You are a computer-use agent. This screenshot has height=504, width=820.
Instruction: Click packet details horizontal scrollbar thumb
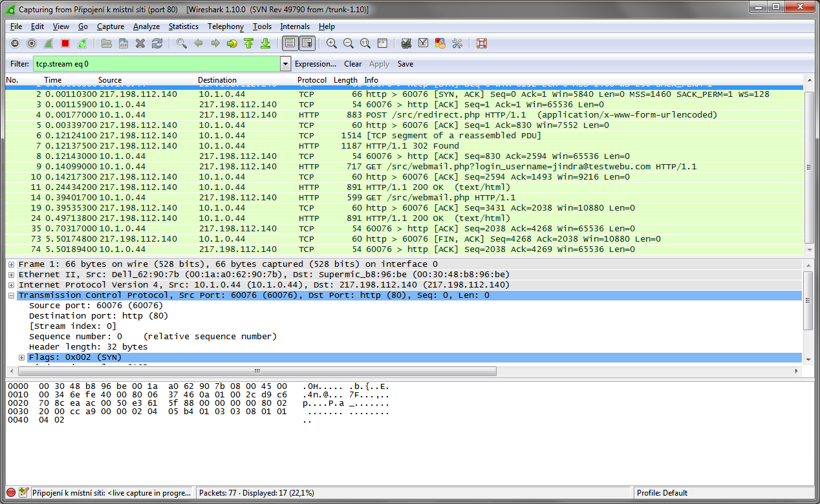click(257, 372)
